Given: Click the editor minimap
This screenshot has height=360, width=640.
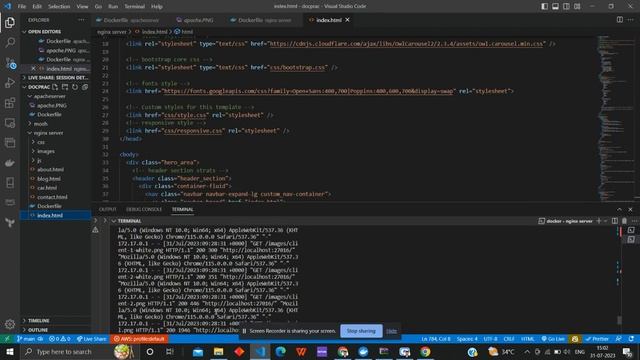Looking at the screenshot, I should 615,118.
